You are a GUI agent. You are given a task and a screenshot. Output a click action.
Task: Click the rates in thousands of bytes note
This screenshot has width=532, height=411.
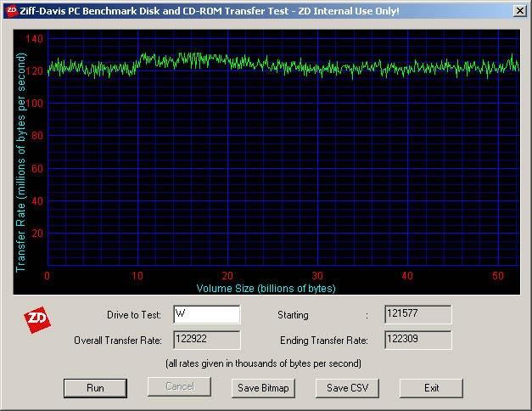tap(263, 363)
